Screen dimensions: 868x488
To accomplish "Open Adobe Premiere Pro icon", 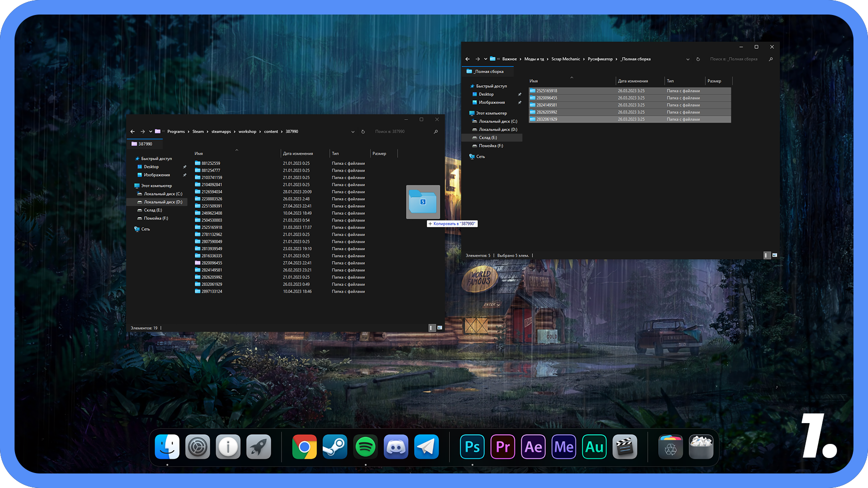I will (503, 446).
